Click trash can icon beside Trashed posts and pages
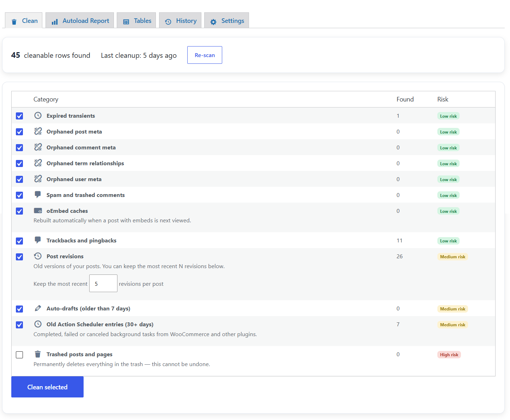510x420 pixels. (x=38, y=354)
